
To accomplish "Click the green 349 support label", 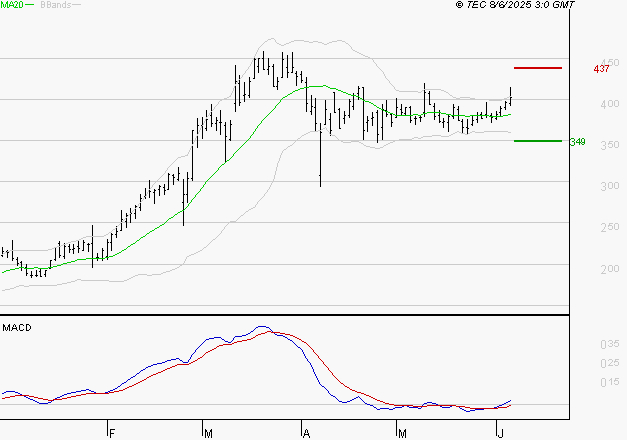I will [x=577, y=142].
